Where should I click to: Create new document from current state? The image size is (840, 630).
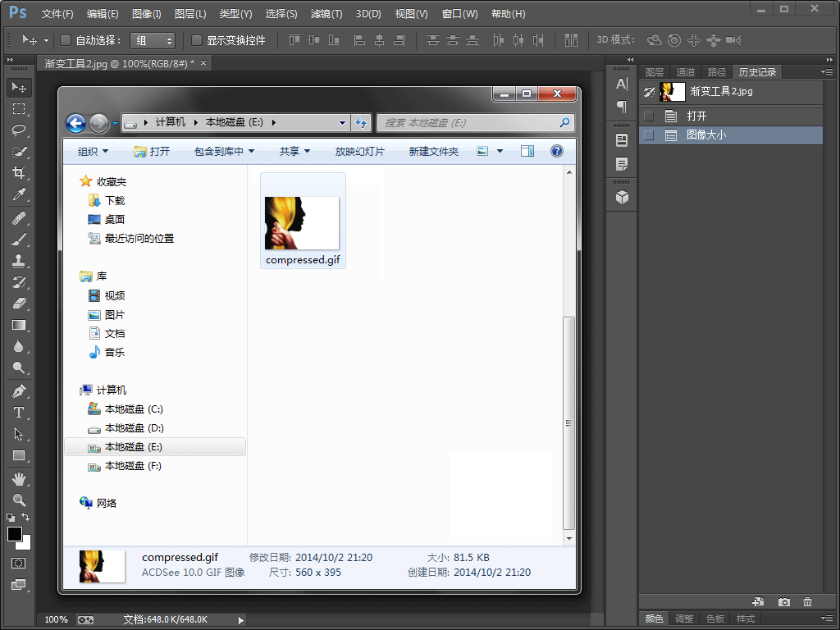tap(757, 601)
